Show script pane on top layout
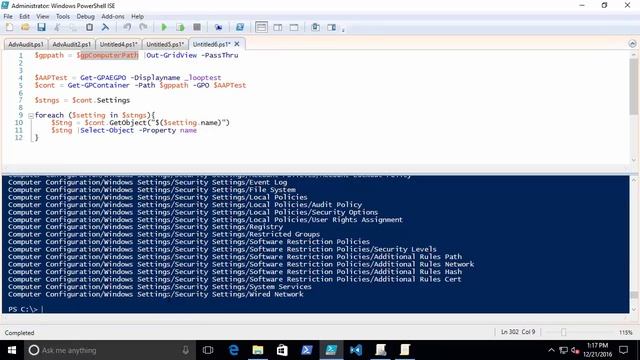The height and width of the screenshot is (360, 640). 261,27
